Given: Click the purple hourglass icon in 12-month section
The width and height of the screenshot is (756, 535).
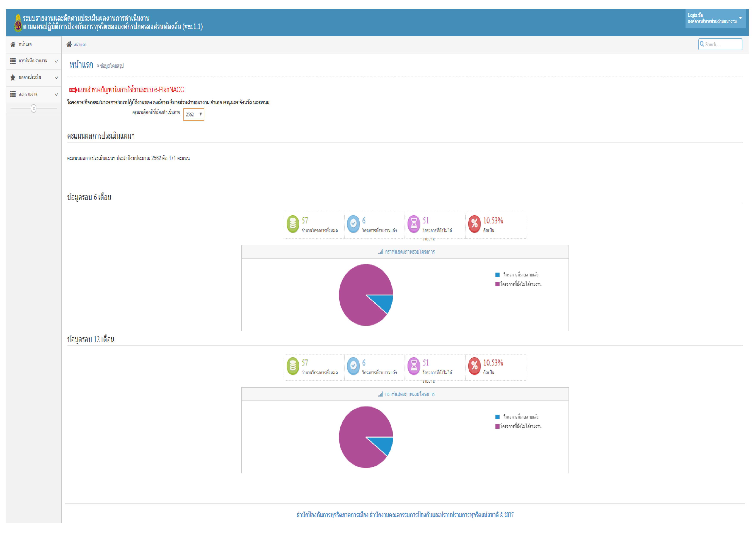Looking at the screenshot, I should click(414, 366).
